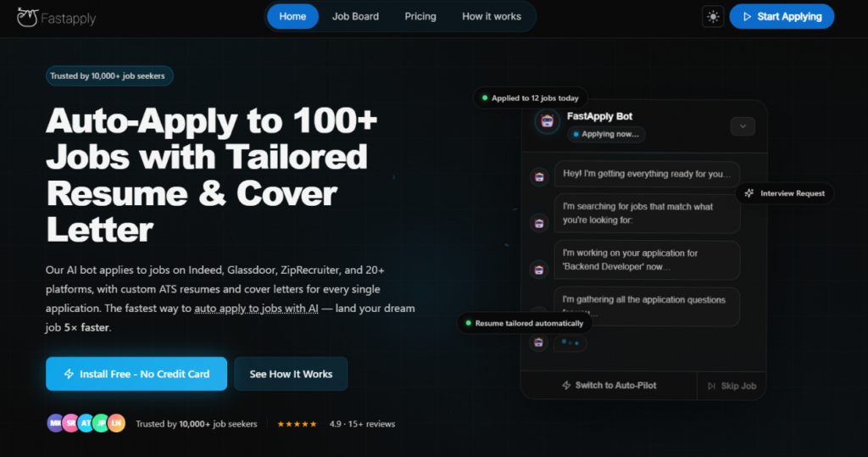Click the Resume tailored automatically badge

524,323
